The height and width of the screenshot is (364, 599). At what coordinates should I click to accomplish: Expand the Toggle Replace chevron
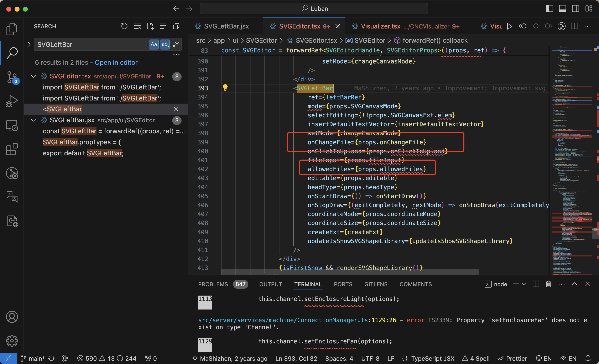click(29, 44)
